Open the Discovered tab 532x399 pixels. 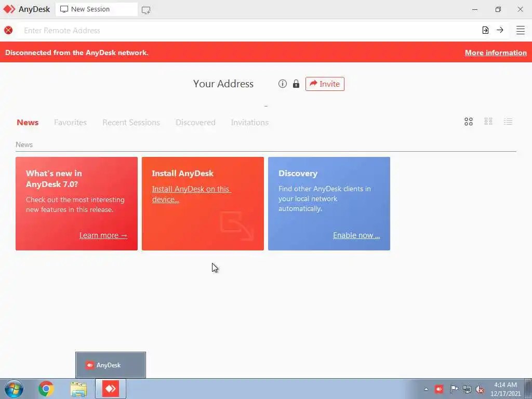[195, 123]
